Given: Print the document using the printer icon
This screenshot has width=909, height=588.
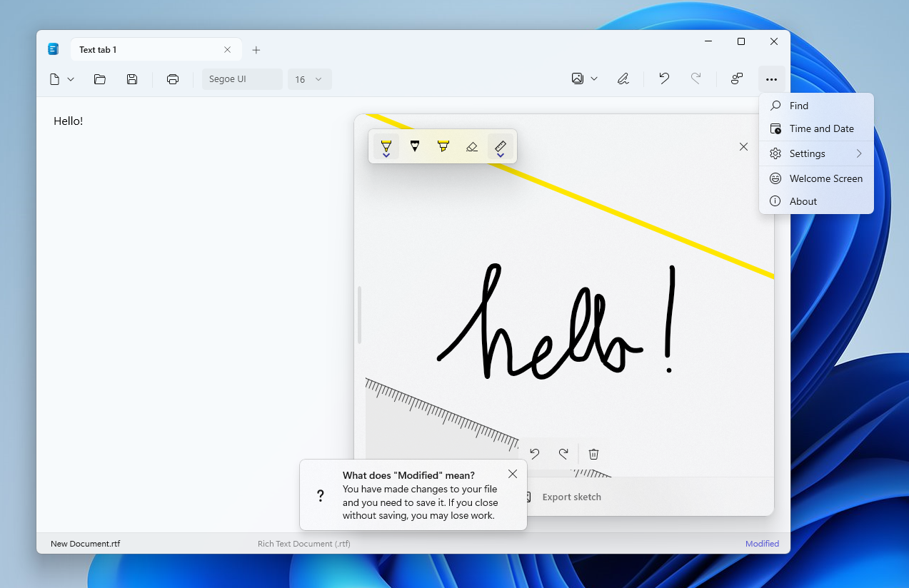Looking at the screenshot, I should click(173, 79).
